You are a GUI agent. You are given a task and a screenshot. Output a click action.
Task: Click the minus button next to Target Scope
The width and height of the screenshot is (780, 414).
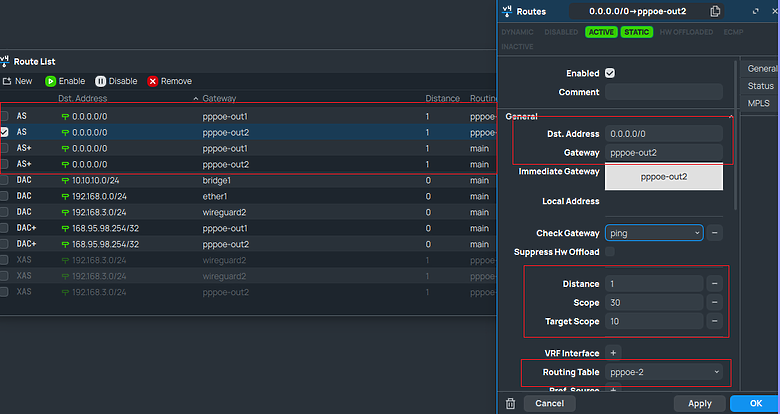click(x=714, y=321)
